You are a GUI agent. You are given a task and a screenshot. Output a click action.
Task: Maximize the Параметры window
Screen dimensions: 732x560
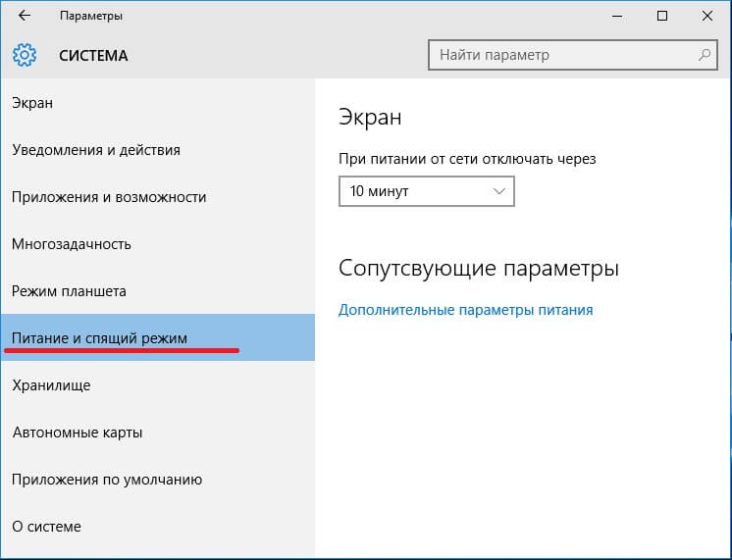(661, 16)
